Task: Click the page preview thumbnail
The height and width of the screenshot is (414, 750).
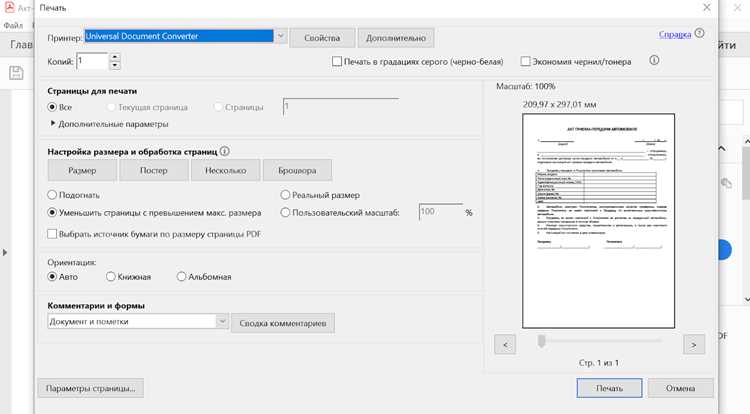Action: click(598, 221)
